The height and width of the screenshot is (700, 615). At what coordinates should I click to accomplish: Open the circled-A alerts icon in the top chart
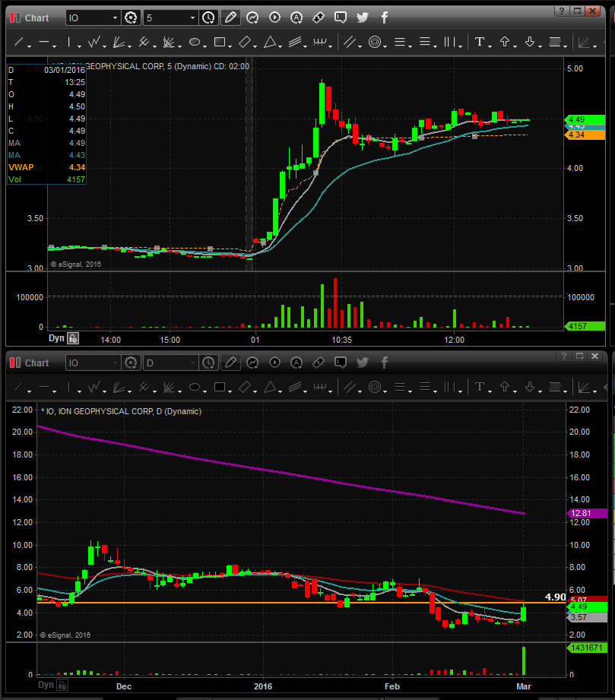click(296, 17)
